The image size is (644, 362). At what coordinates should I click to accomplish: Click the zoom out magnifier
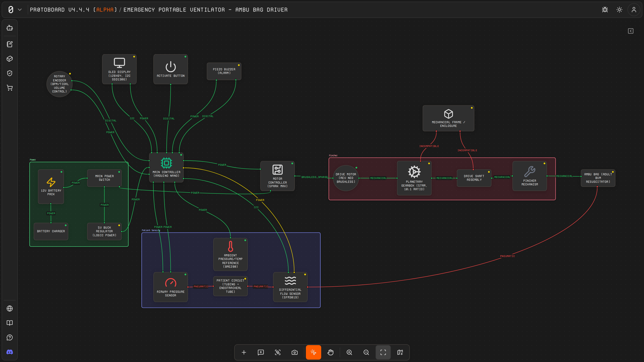[x=366, y=352]
